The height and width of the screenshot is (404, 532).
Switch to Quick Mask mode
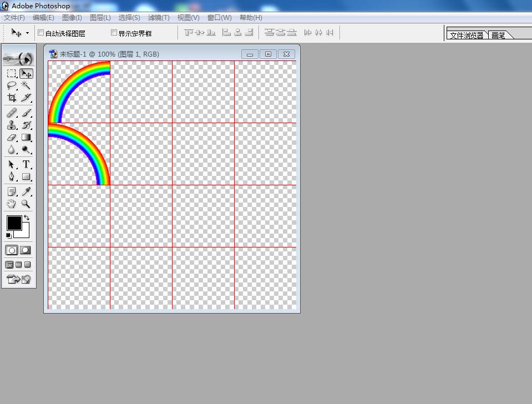tap(26, 250)
